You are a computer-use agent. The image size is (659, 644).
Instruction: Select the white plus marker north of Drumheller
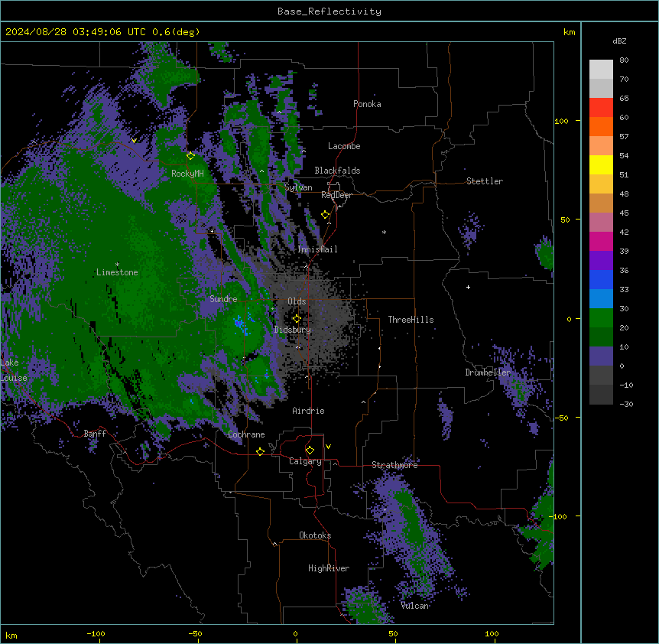click(x=468, y=287)
